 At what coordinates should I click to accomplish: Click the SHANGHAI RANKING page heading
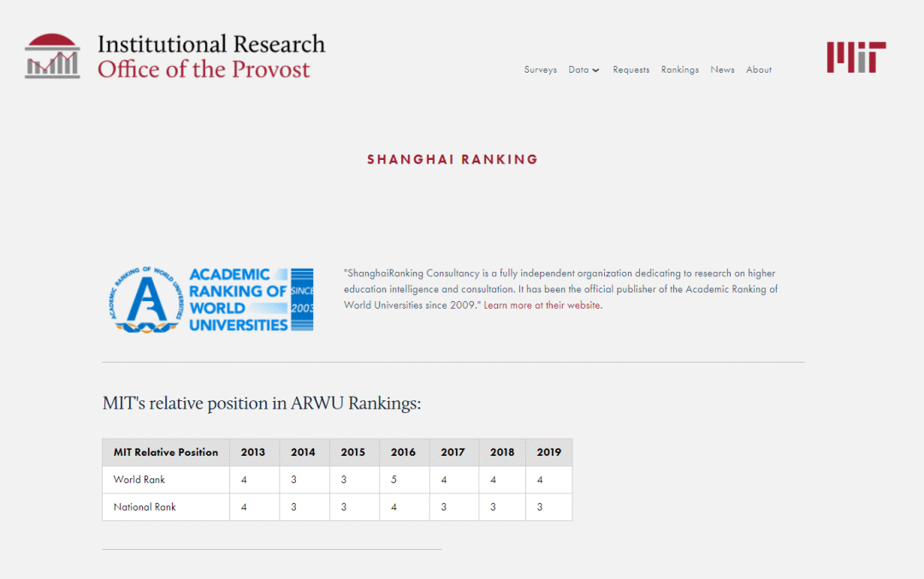click(453, 160)
